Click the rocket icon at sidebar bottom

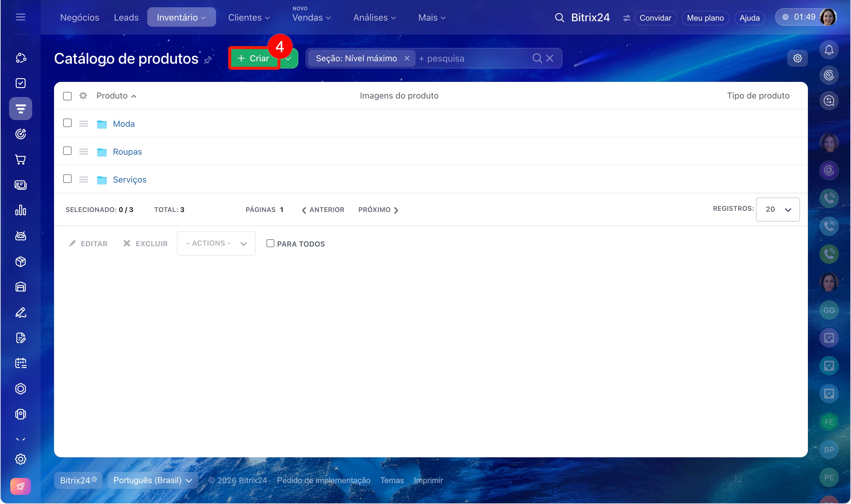pos(20,486)
